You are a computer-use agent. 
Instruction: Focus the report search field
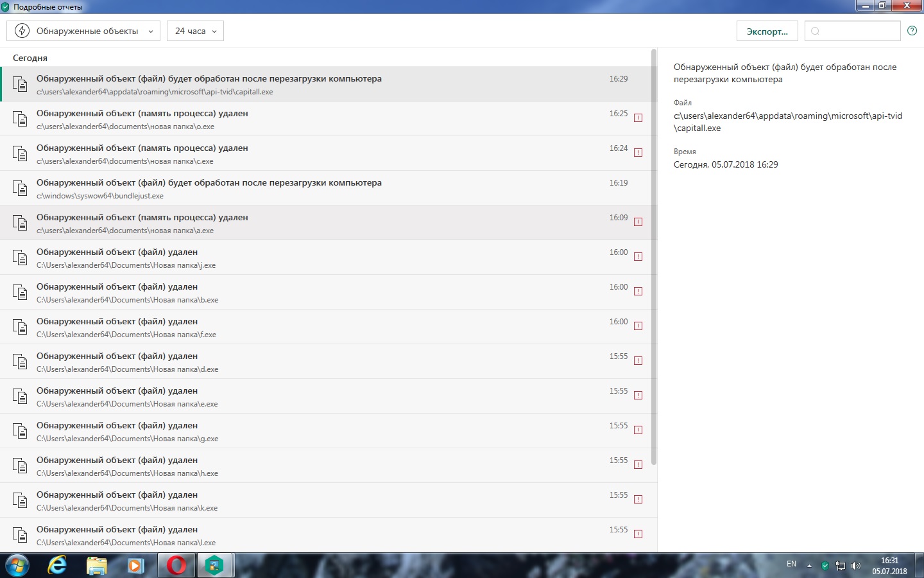pos(853,31)
